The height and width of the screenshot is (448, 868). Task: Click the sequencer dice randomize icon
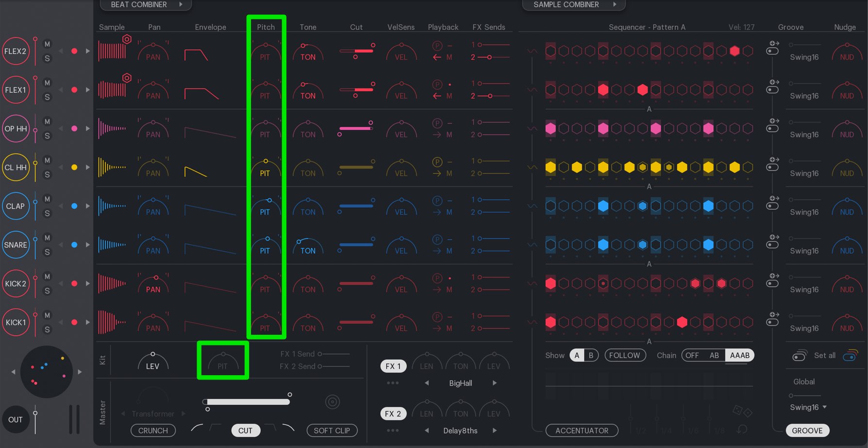(742, 411)
